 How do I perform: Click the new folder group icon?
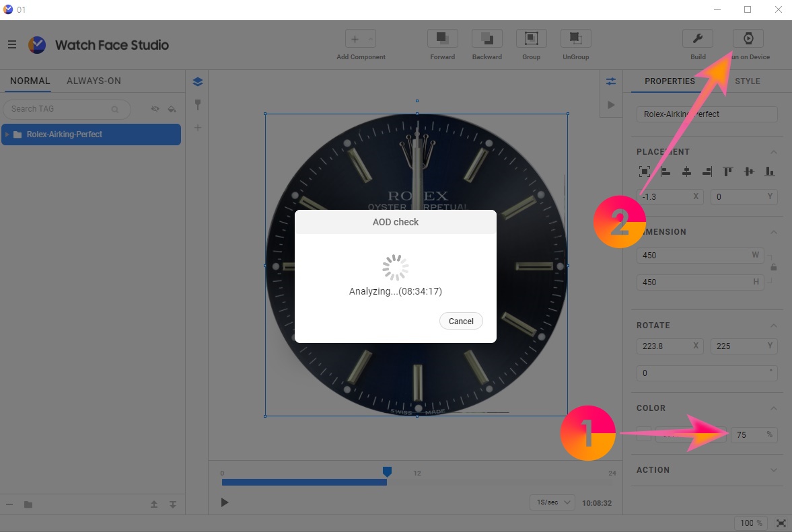tap(28, 504)
